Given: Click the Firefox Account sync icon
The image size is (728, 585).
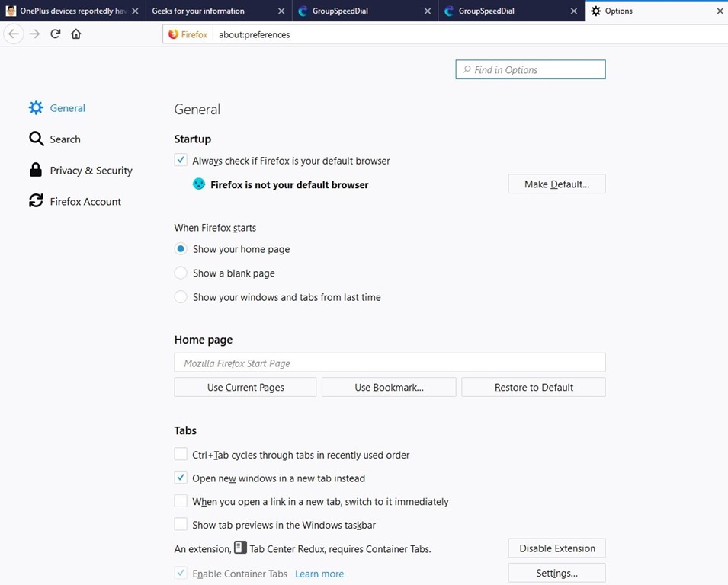Looking at the screenshot, I should [36, 201].
